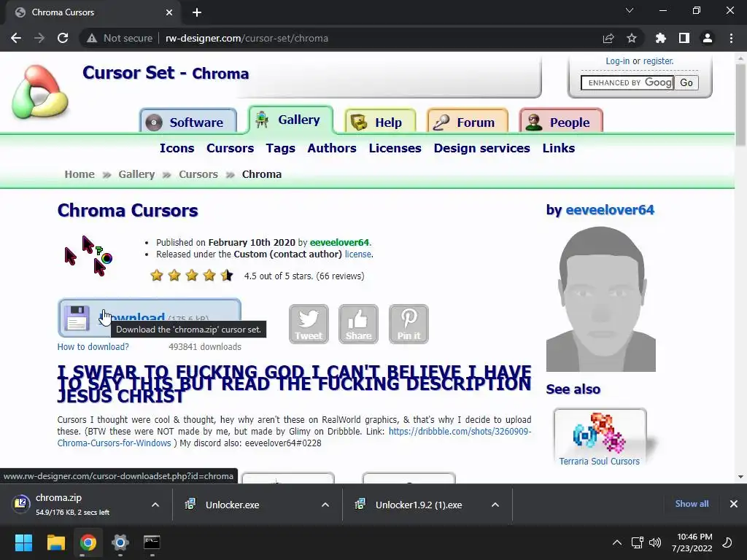Click the Chroma cursor preview image
This screenshot has width=747, height=560.
point(88,256)
